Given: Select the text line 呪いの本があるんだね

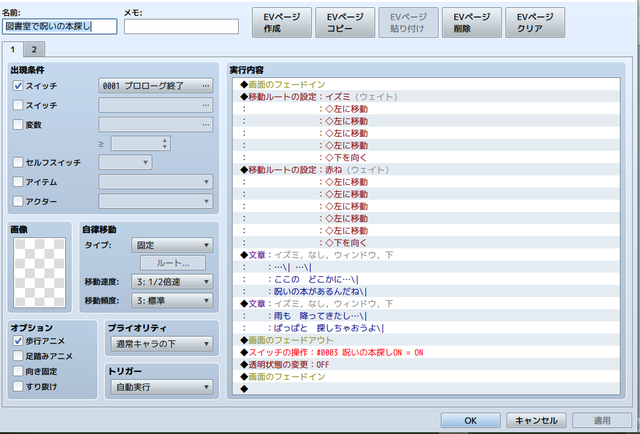Looking at the screenshot, I should pyautogui.click(x=427, y=292).
